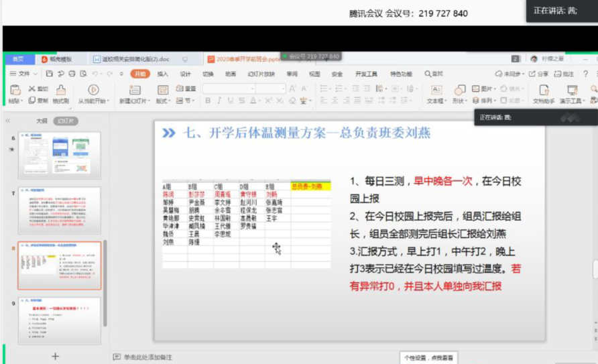
Task: Open the 插入 ribbon tab
Action: point(162,74)
